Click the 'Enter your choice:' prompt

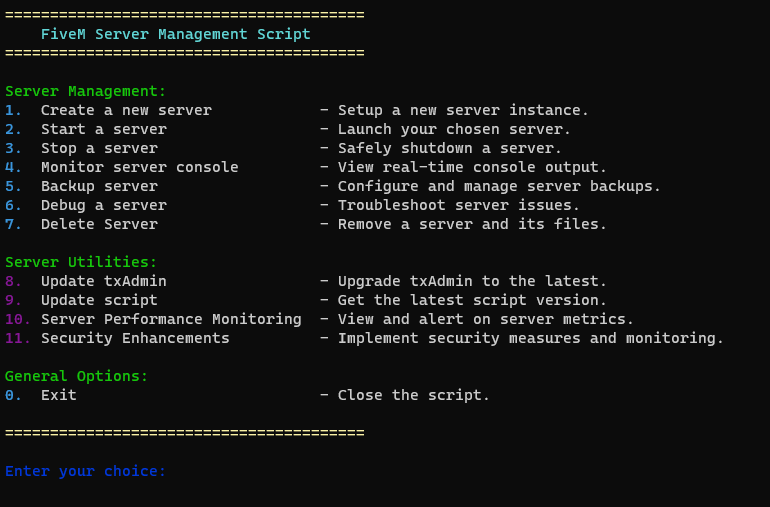coord(85,471)
